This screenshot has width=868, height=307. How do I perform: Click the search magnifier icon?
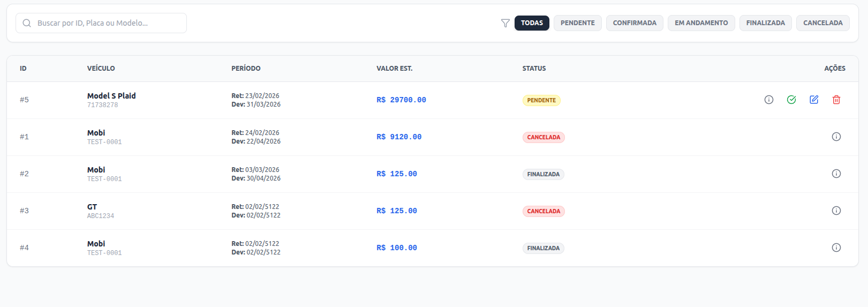click(x=27, y=23)
